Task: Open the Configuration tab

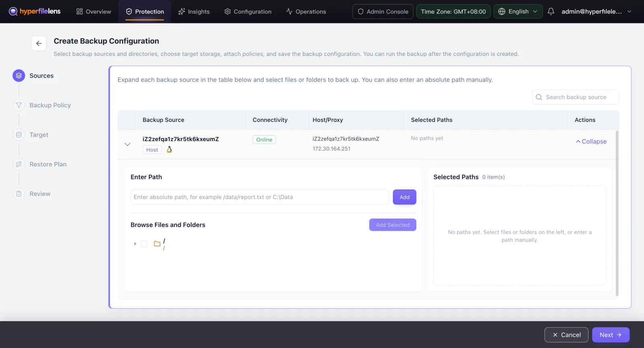Action: (248, 11)
